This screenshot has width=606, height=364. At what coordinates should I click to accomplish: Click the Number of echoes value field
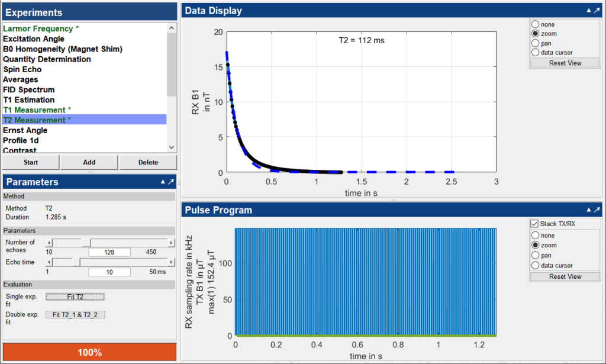coord(109,252)
